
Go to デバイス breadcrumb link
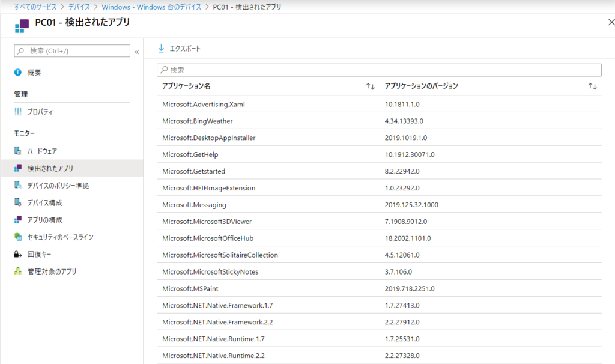point(79,7)
